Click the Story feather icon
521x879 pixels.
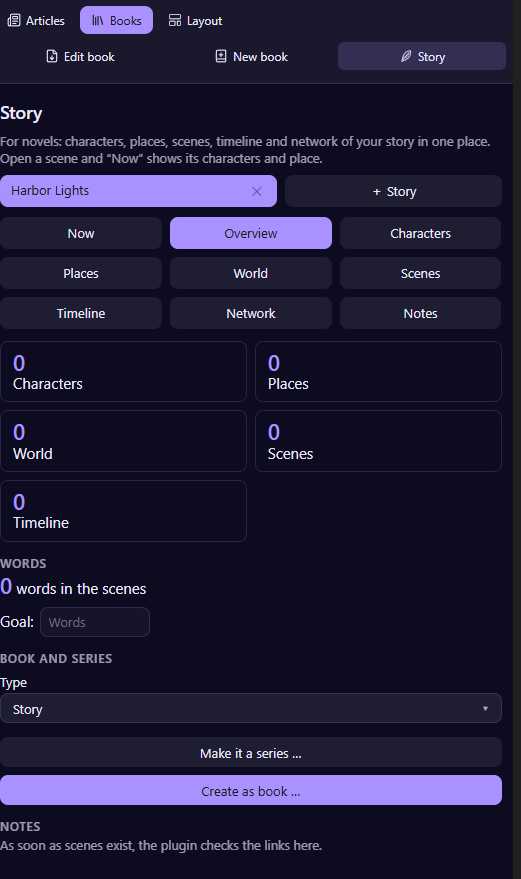tap(406, 57)
